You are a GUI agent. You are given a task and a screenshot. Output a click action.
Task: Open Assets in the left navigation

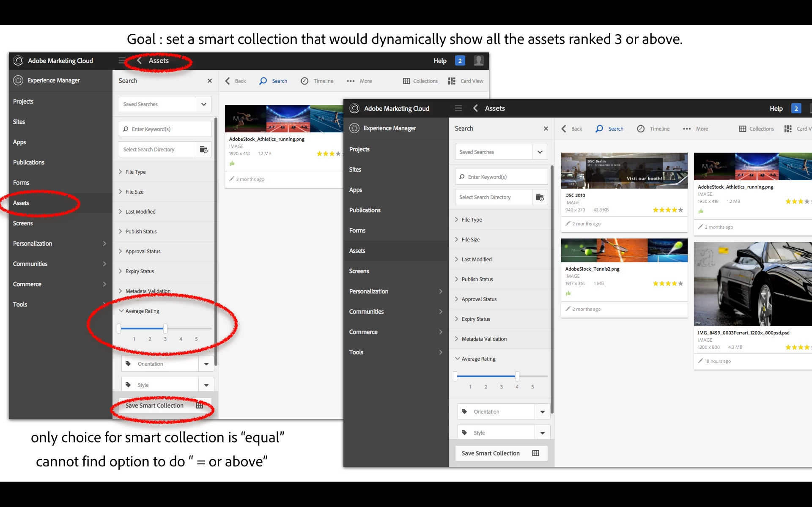21,203
